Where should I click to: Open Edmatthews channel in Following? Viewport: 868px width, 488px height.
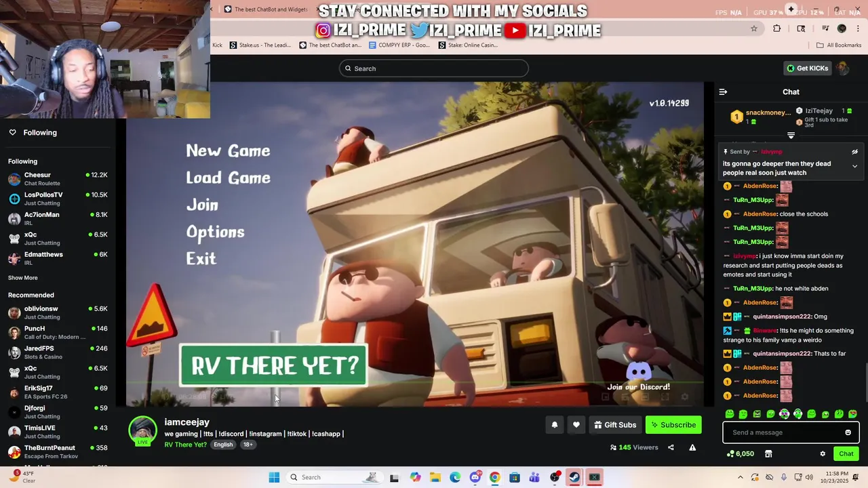[x=58, y=258]
